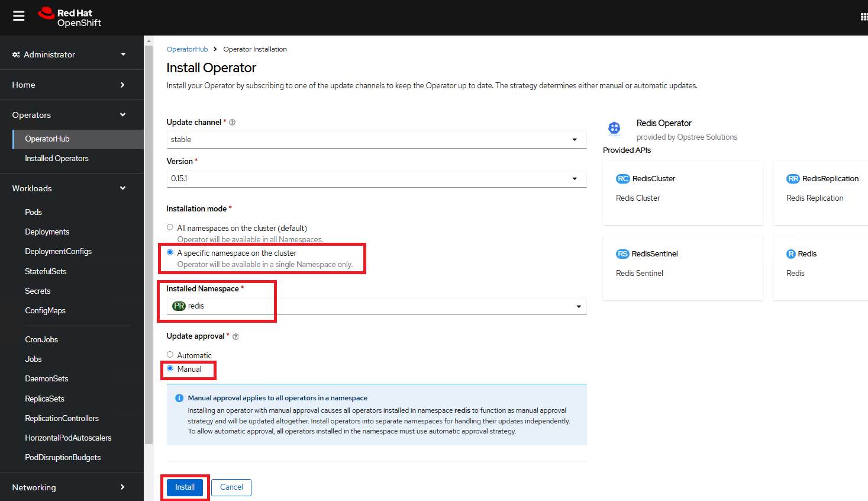Screen dimensions: 868x501
Task: Click the provided by Opstree Solutions text
Action: click(687, 137)
